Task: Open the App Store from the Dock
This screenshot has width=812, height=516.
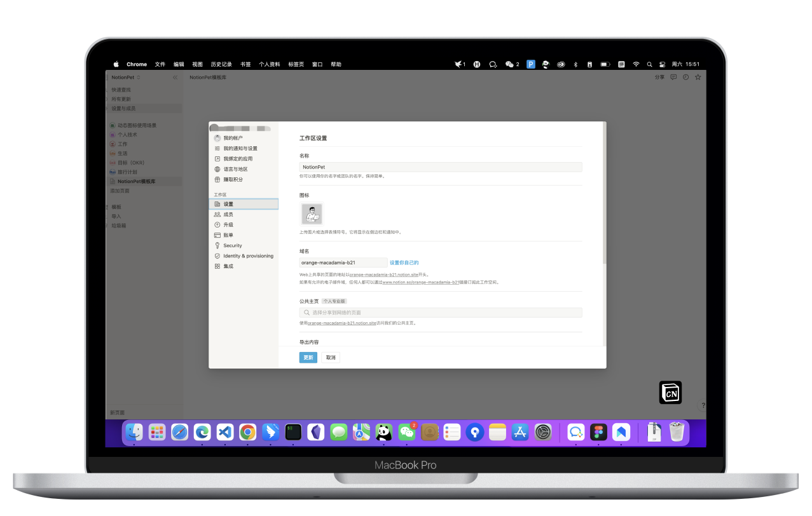Action: click(520, 433)
